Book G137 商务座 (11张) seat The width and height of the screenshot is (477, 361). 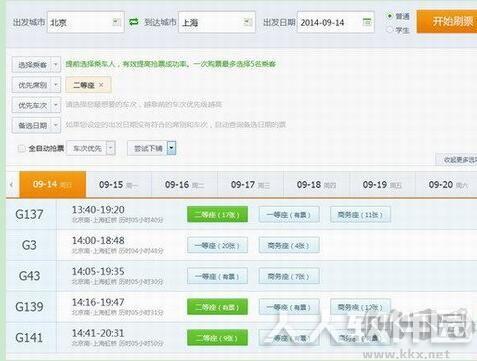coord(360,214)
